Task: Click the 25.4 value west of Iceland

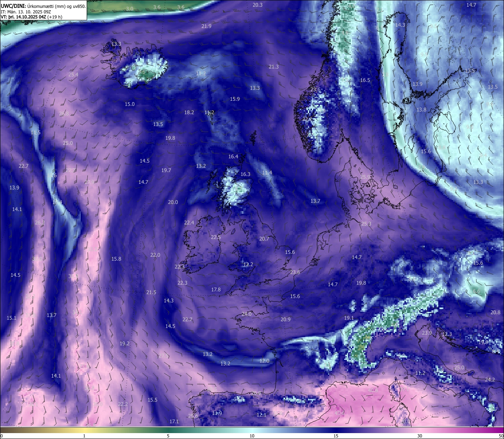Action: 73,74
